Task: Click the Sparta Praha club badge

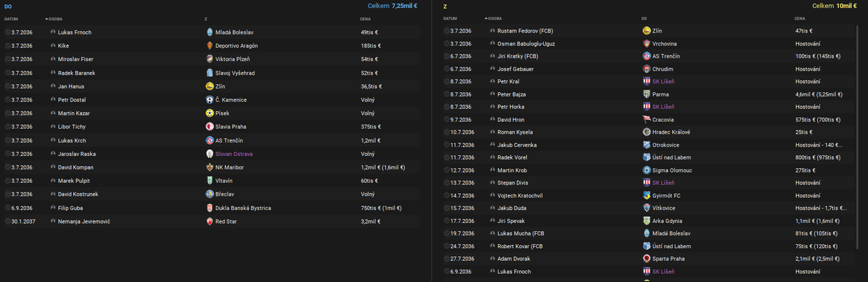Action: [x=646, y=259]
